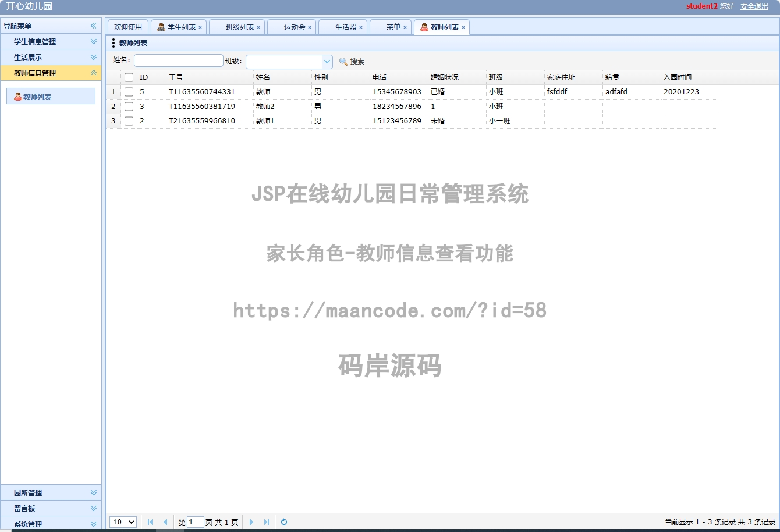Image resolution: width=780 pixels, height=532 pixels.
Task: Click the 班级 combo text box
Action: (x=284, y=62)
